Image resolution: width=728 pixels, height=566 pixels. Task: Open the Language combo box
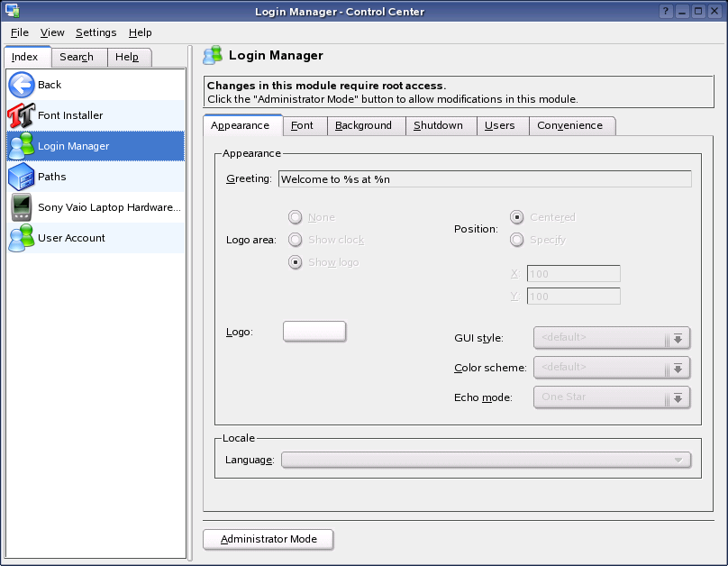(486, 460)
